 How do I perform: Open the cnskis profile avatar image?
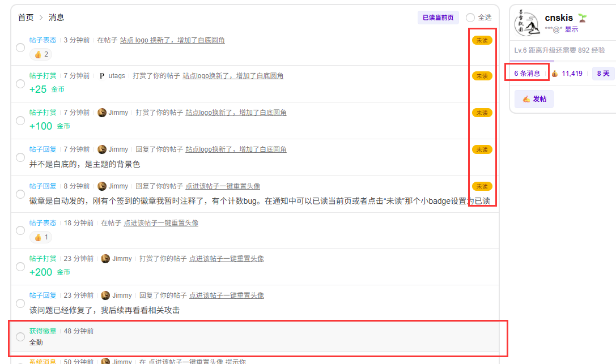pyautogui.click(x=527, y=25)
